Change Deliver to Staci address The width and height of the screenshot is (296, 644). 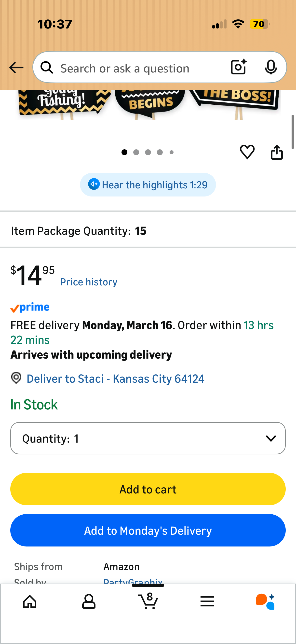pyautogui.click(x=115, y=378)
